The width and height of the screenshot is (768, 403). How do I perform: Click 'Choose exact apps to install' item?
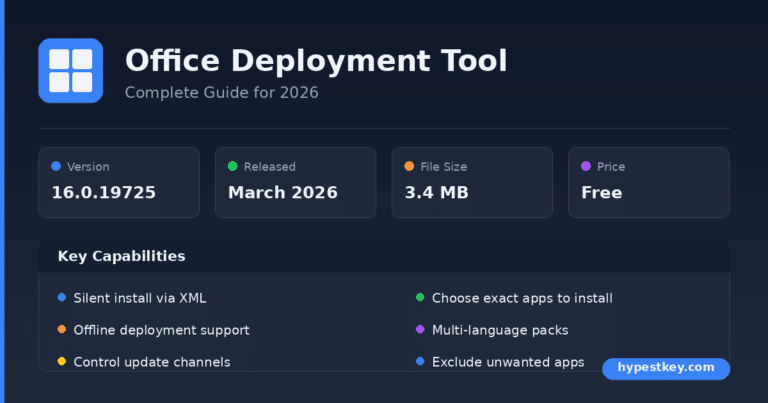[522, 298]
